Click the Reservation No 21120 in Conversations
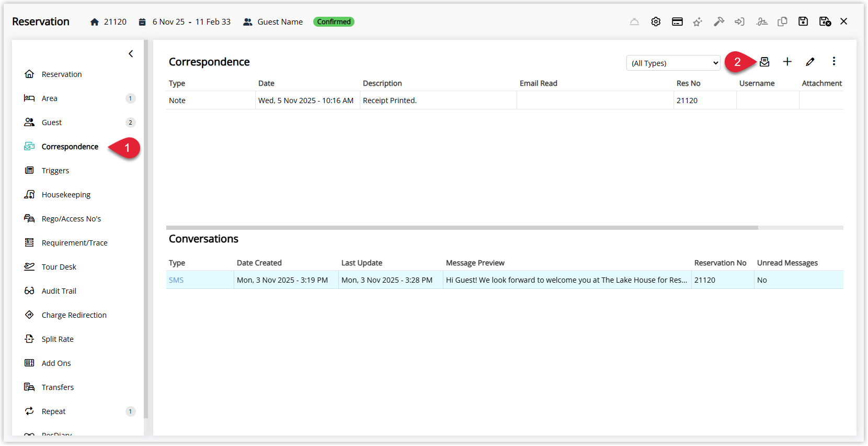Viewport: 868px width, 446px height. (705, 280)
